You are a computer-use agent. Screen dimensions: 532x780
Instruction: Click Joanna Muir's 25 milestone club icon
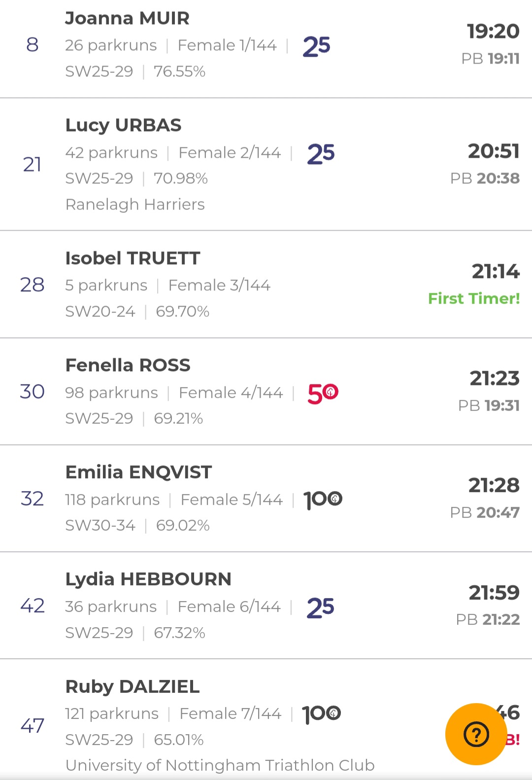[x=316, y=46]
